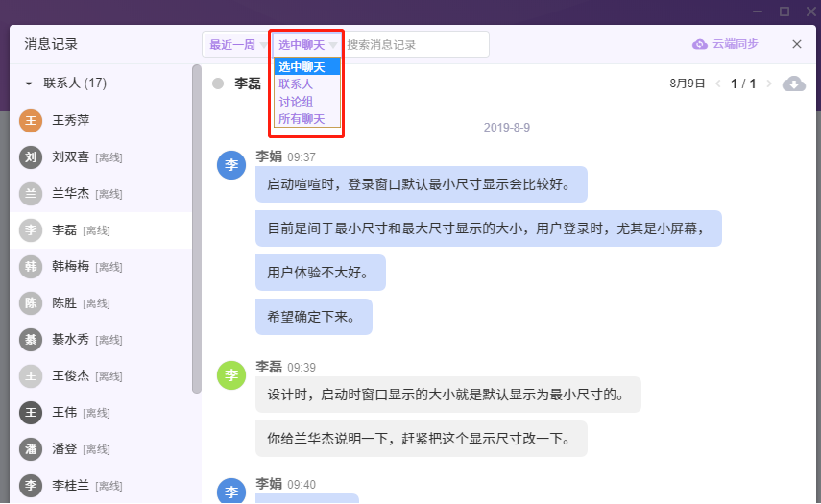This screenshot has height=504, width=821.
Task: Click 刘双喜's contact avatar
Action: [32, 156]
